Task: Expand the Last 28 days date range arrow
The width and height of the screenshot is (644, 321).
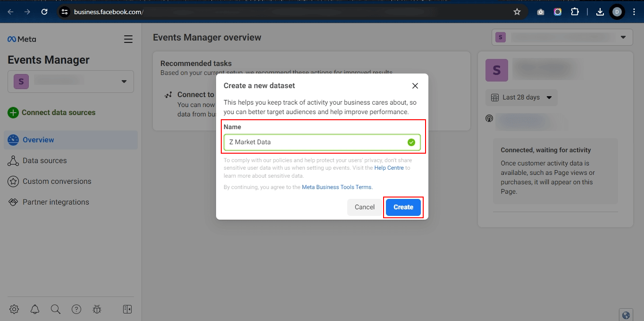Action: 549,98
